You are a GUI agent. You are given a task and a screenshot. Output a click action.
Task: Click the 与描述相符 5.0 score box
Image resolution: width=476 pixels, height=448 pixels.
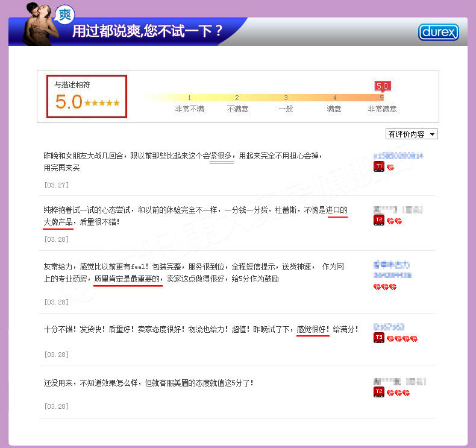(x=87, y=96)
